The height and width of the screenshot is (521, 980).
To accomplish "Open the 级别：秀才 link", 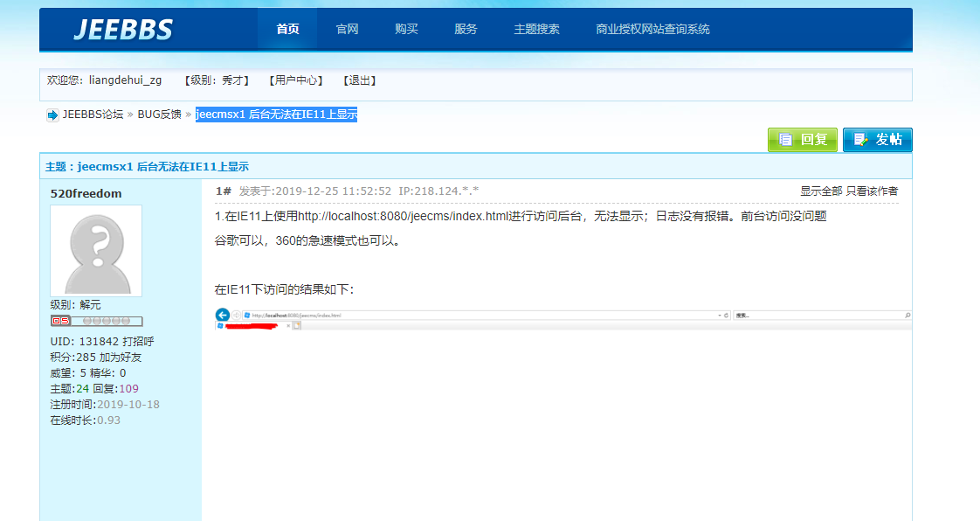I will (217, 80).
